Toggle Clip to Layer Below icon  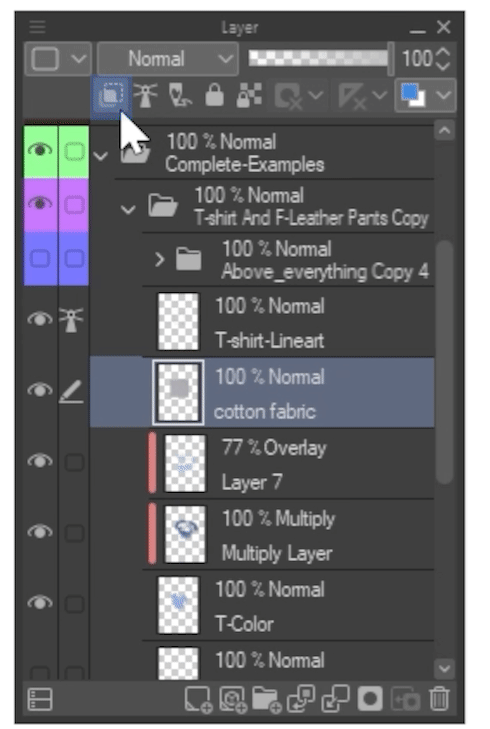[111, 95]
